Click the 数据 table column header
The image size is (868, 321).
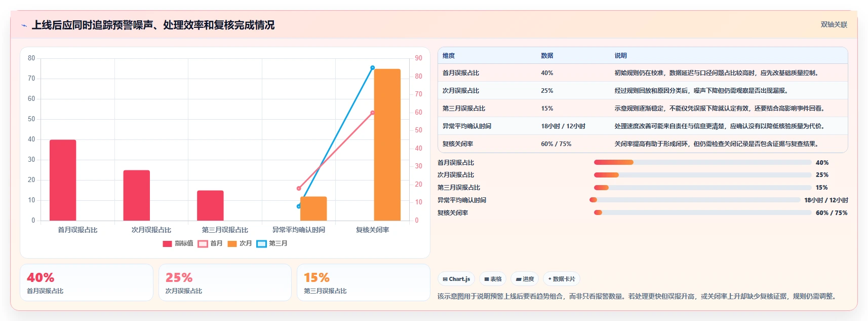[547, 56]
